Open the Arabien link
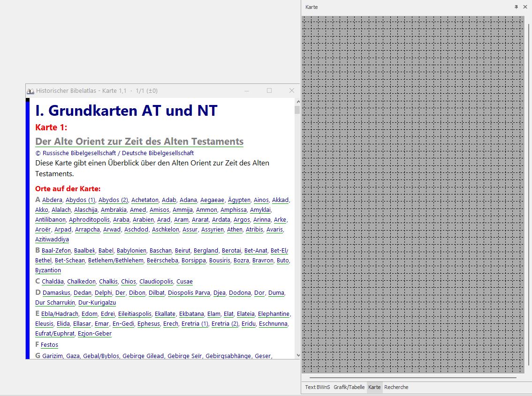This screenshot has width=532, height=396. point(143,220)
